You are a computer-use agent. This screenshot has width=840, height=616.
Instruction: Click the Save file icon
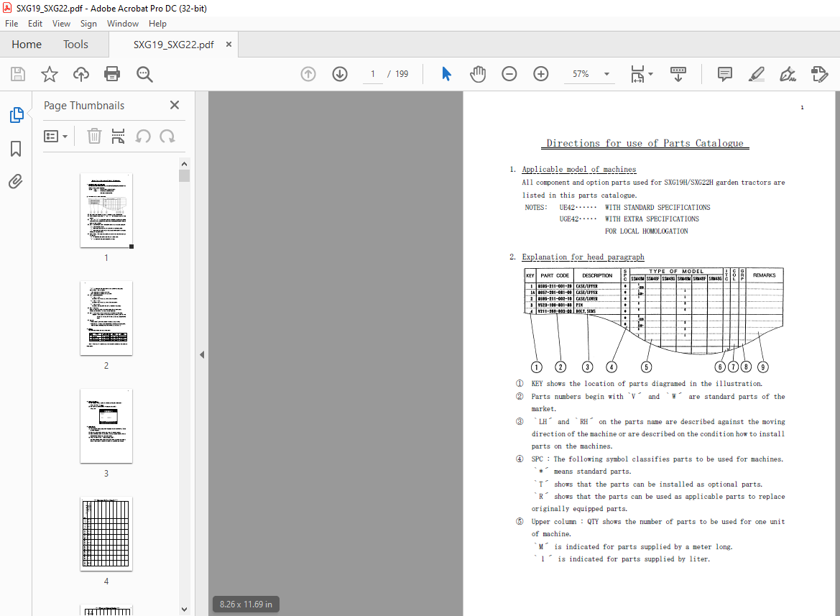[18, 74]
